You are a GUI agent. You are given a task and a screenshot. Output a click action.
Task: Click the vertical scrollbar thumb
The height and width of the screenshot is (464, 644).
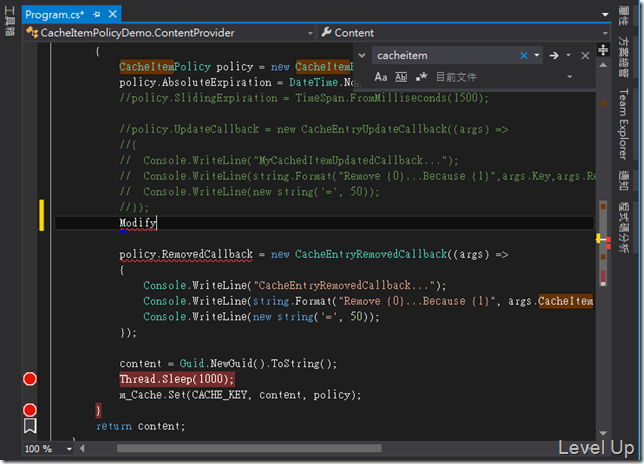(603, 242)
